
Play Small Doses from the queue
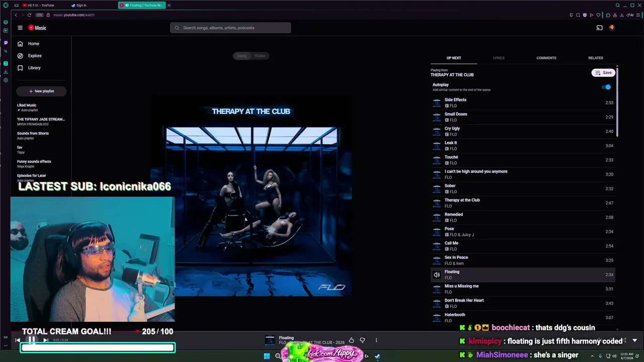click(x=523, y=117)
